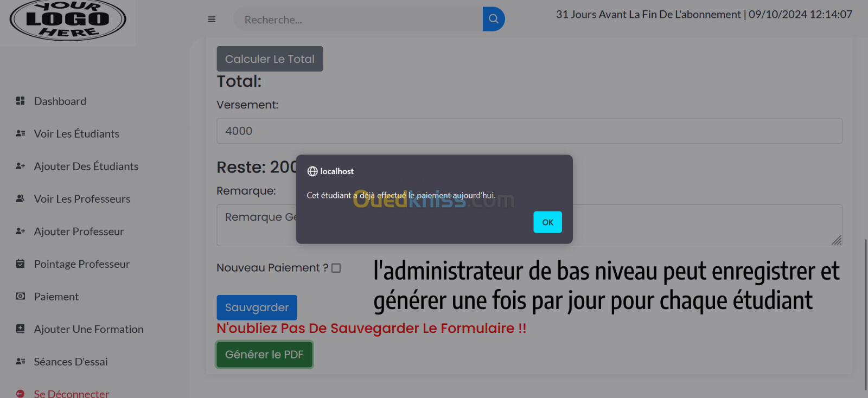The height and width of the screenshot is (398, 868).
Task: Click the Voir Les Professeurs person icon
Action: [21, 198]
